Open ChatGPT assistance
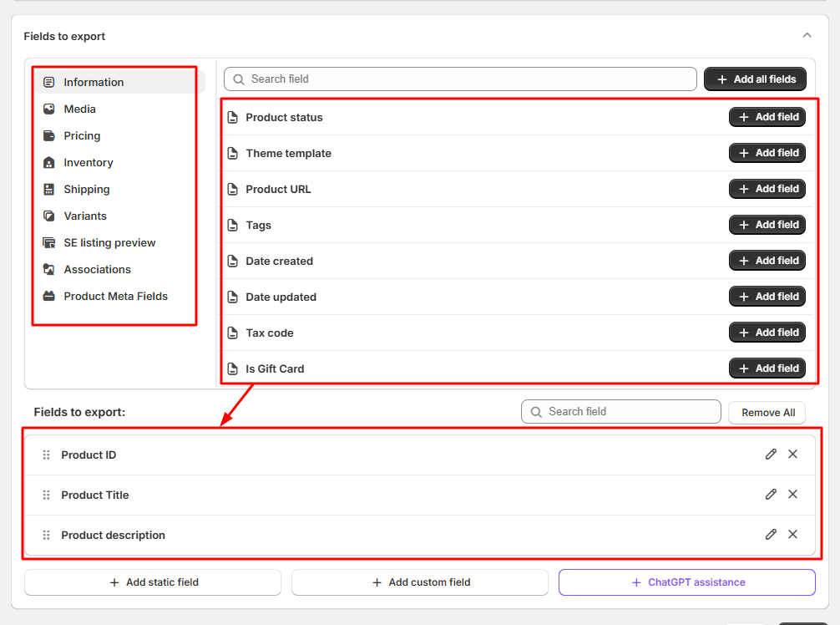The width and height of the screenshot is (840, 625). (x=687, y=582)
